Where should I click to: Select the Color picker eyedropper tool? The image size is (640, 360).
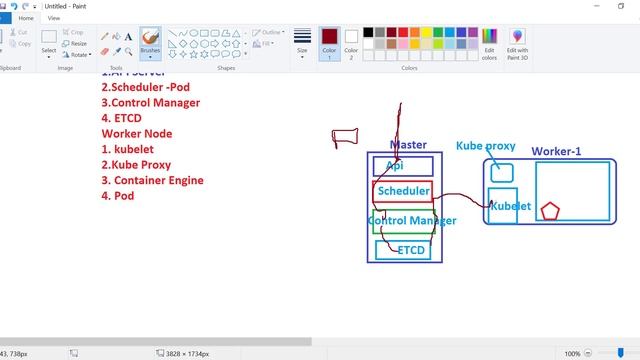117,52
